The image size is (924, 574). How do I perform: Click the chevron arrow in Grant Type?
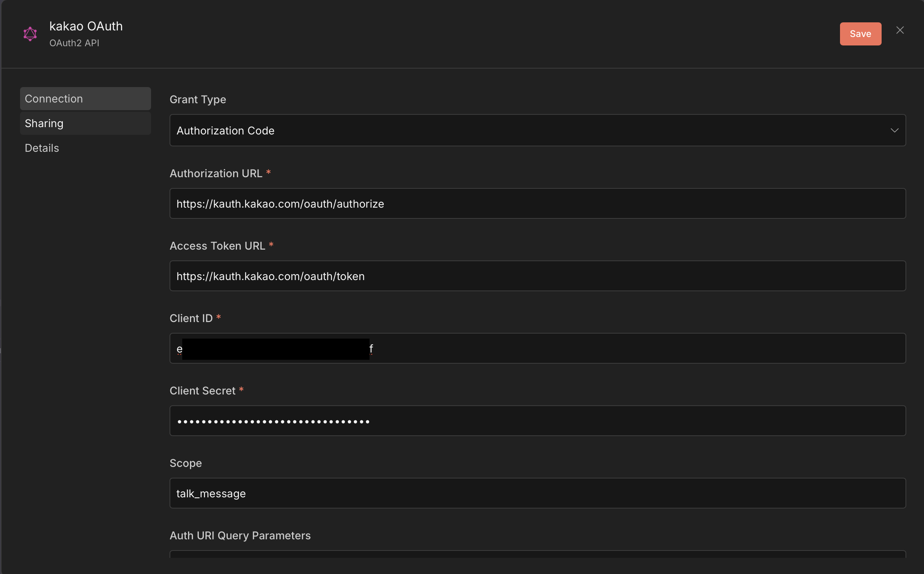tap(894, 131)
